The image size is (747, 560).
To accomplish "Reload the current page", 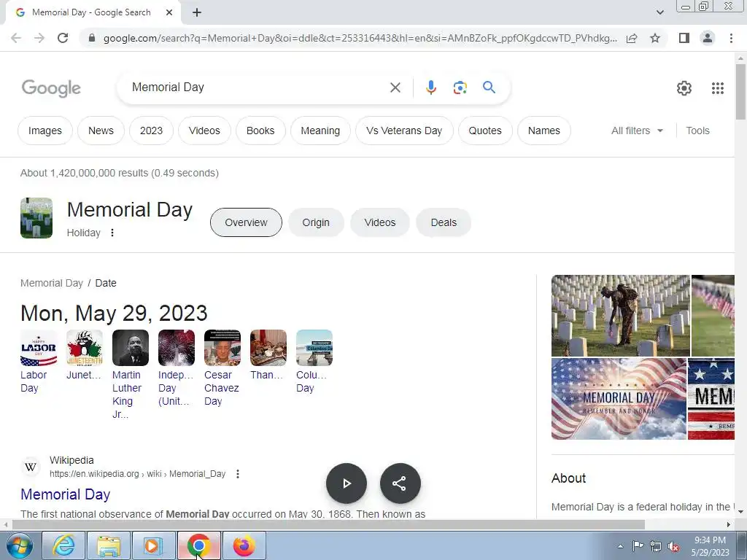I will pyautogui.click(x=63, y=38).
